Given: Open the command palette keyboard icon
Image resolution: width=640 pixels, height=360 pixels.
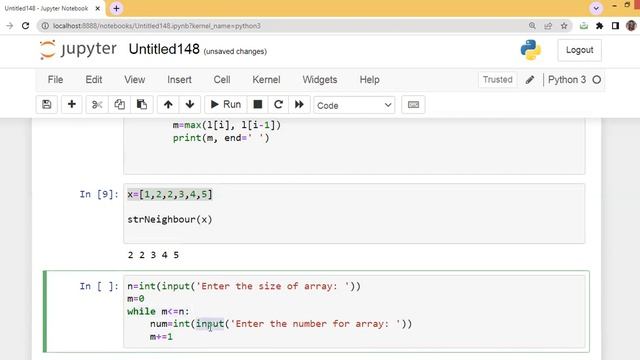Looking at the screenshot, I should [x=413, y=104].
